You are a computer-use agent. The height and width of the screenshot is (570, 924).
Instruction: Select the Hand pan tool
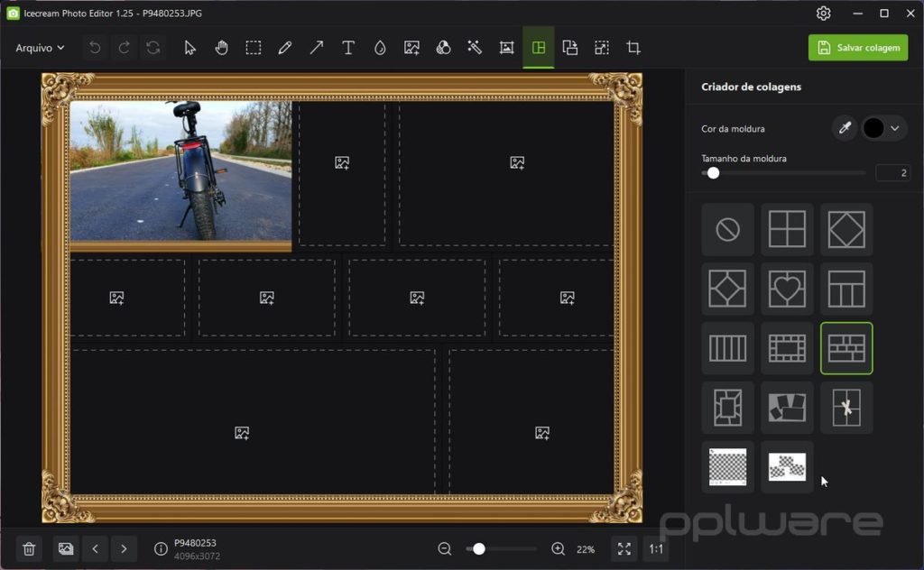pos(222,48)
